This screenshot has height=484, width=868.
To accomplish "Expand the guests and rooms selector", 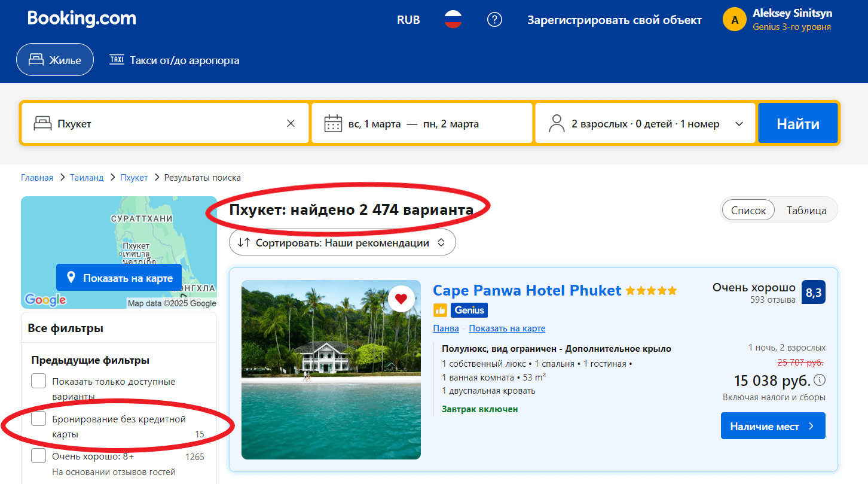I will click(646, 124).
